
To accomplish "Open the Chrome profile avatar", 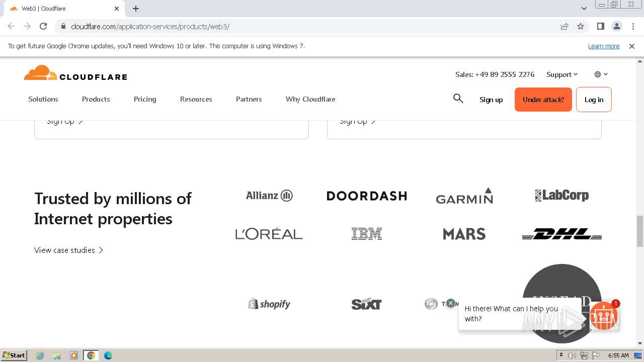I will (616, 26).
